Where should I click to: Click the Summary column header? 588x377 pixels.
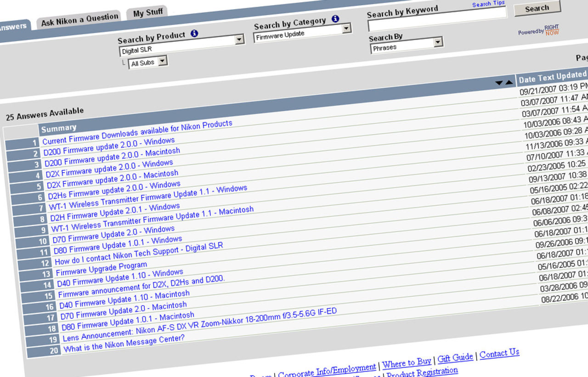(58, 128)
